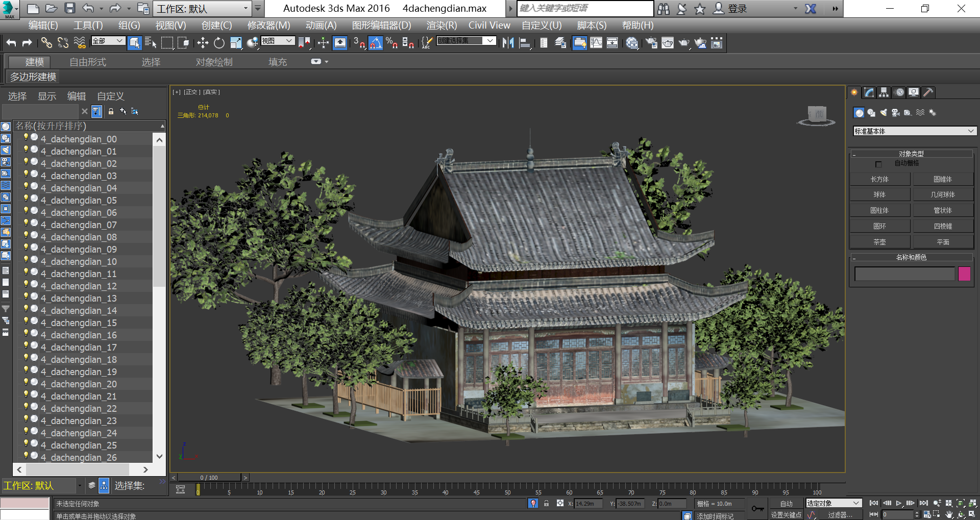Open the Motion command panel tab
The width and height of the screenshot is (980, 520).
899,92
